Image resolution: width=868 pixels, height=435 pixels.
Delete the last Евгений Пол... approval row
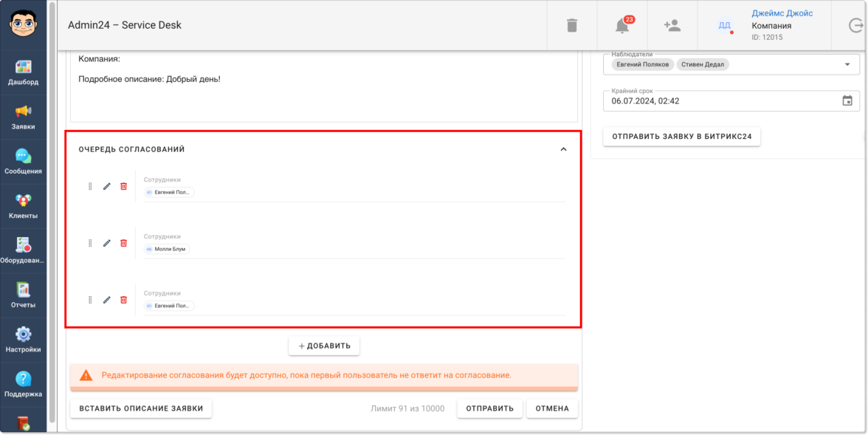pos(123,299)
